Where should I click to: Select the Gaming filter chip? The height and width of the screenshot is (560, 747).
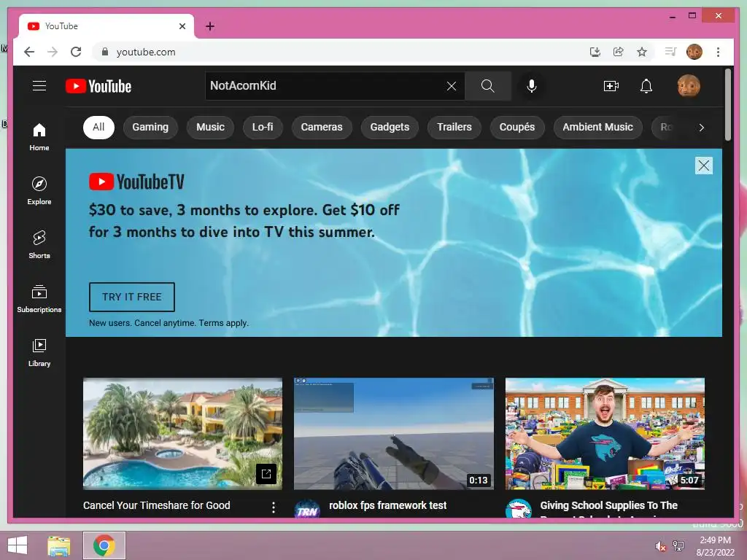pos(150,127)
